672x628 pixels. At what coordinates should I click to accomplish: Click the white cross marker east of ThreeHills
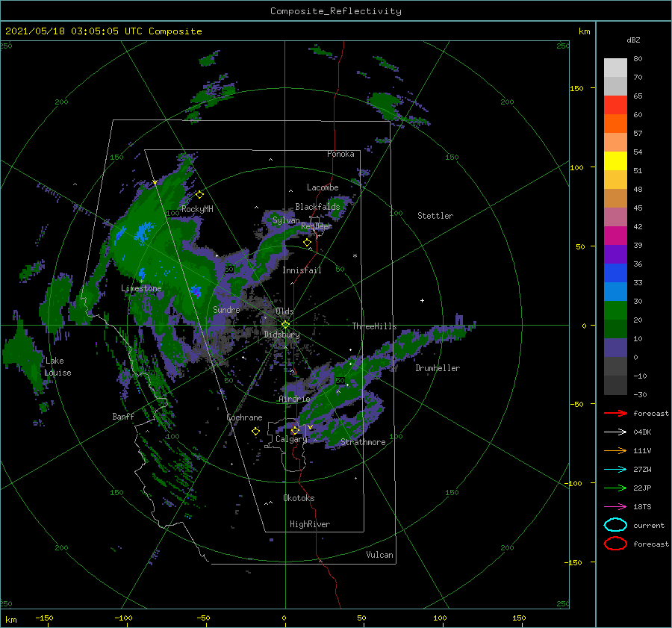click(x=422, y=300)
